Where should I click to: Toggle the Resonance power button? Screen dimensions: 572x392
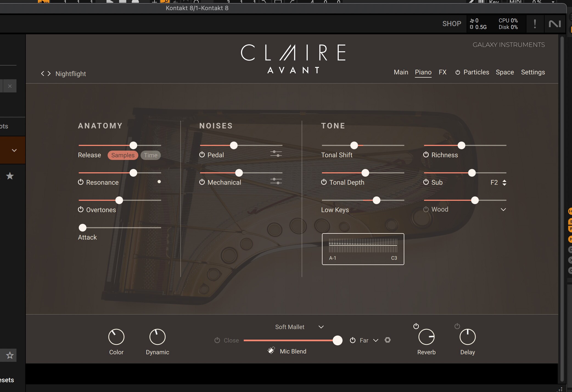pos(81,182)
